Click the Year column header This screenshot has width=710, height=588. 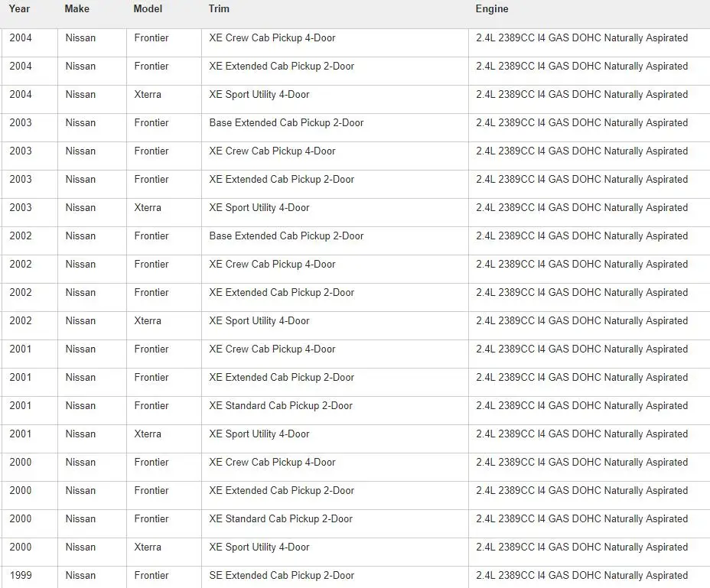(19, 8)
